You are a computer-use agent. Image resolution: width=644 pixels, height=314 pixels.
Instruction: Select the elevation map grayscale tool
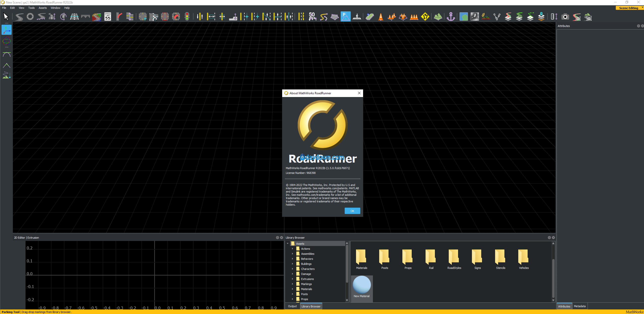coord(474,17)
